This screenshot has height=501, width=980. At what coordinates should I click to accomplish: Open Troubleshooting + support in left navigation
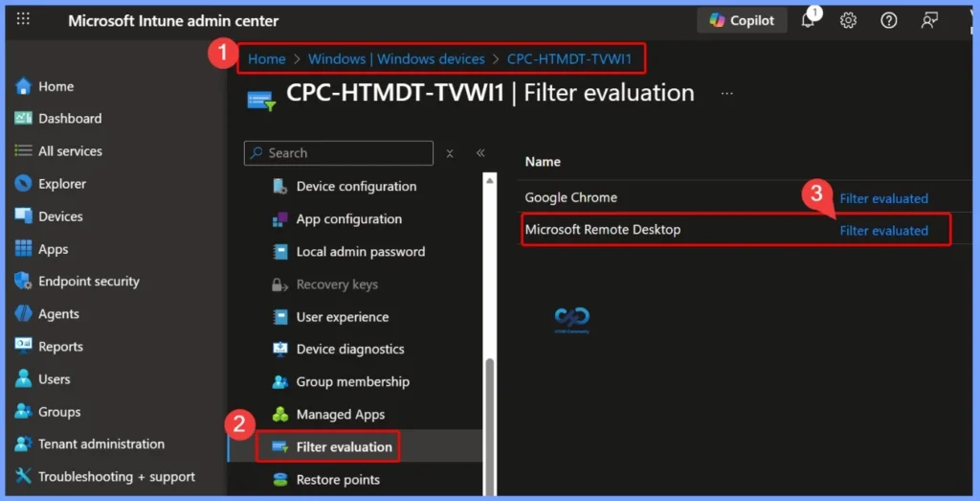pos(116,477)
